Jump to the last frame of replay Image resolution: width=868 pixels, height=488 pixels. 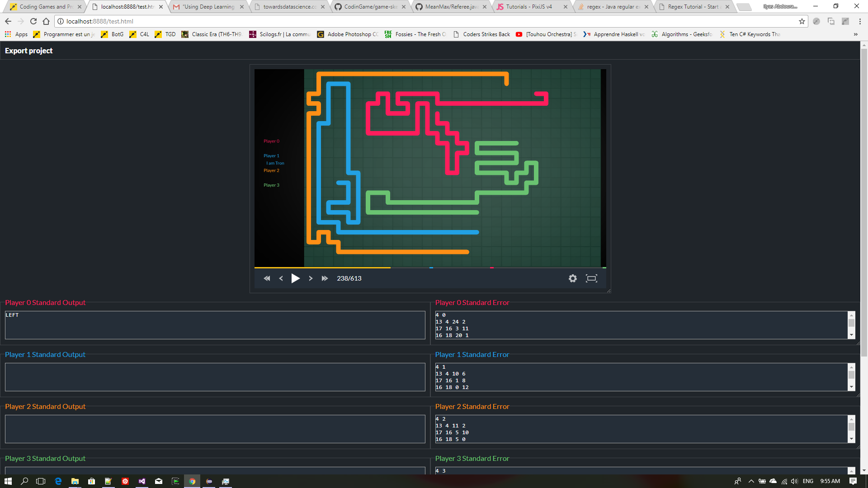(x=325, y=278)
